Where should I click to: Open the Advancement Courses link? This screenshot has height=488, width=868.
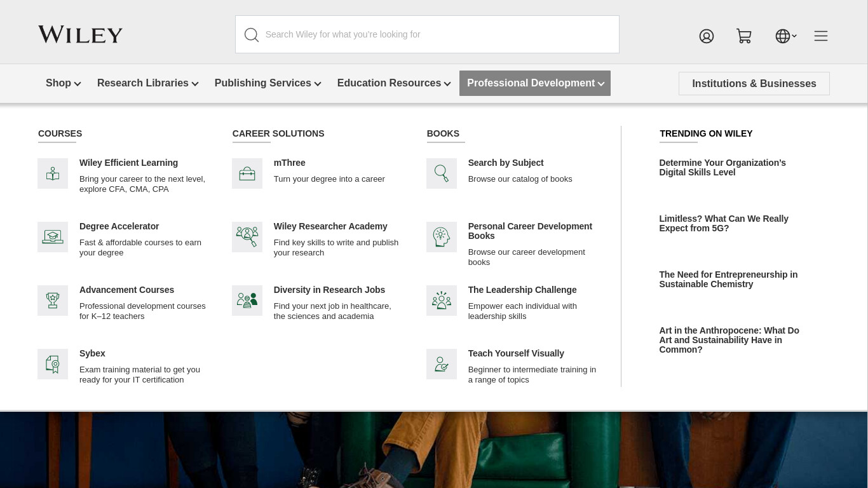pos(126,290)
